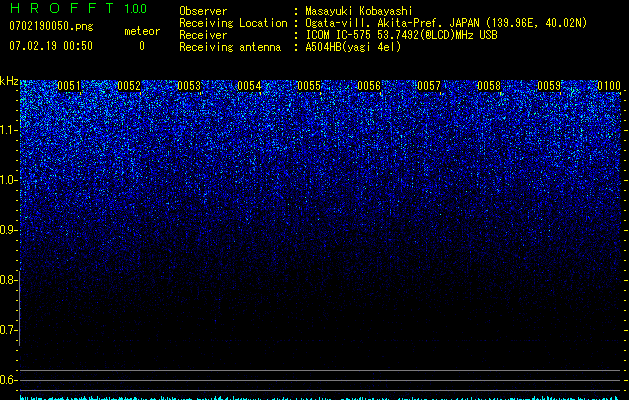
Task: Click the Observer label
Action: point(203,11)
